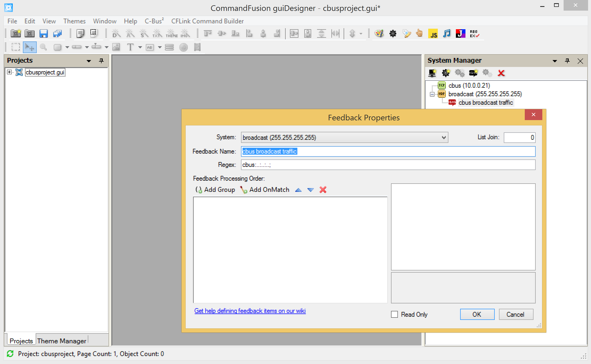Image resolution: width=591 pixels, height=364 pixels.
Task: Click the REG EX tester icon
Action: click(474, 34)
